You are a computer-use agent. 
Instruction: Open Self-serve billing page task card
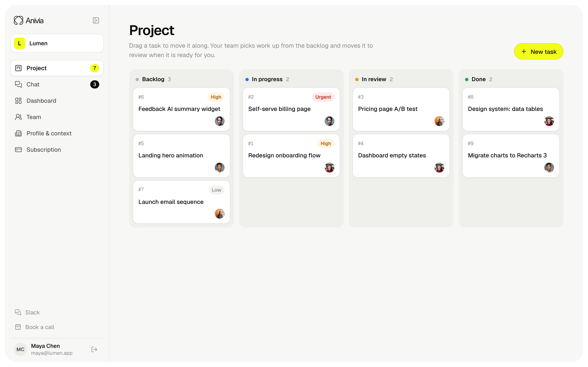[291, 109]
